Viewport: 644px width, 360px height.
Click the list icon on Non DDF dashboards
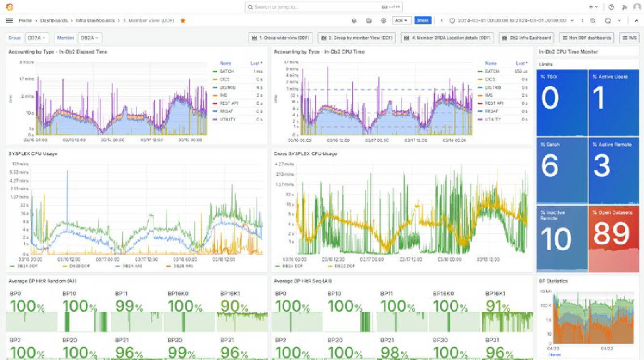tap(565, 38)
